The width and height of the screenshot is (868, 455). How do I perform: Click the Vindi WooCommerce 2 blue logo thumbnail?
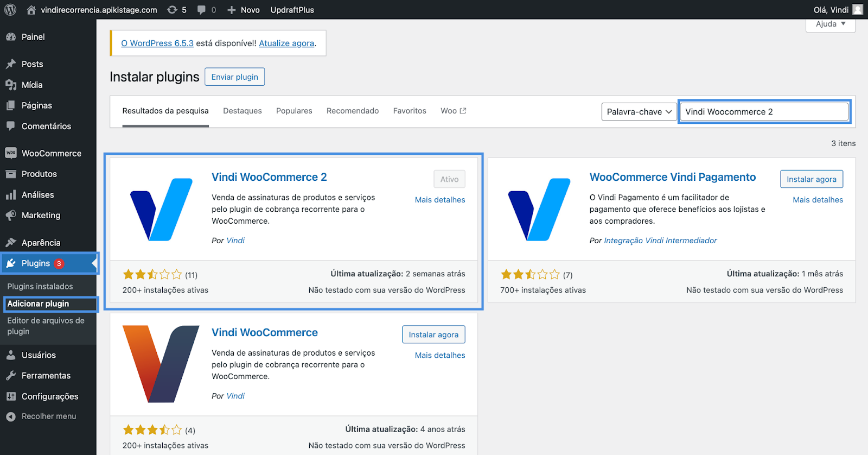[161, 209]
